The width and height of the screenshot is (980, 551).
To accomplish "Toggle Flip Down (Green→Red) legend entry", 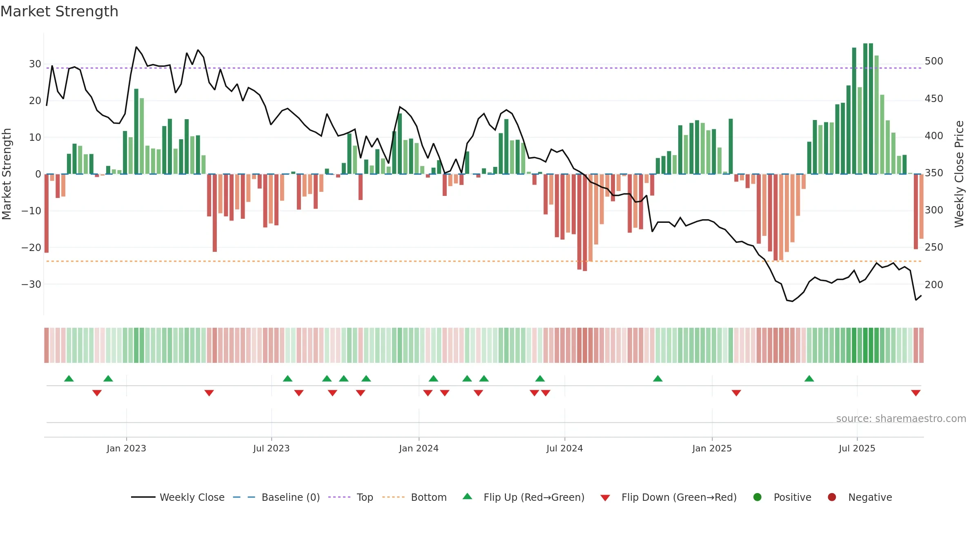I will 668,497.
